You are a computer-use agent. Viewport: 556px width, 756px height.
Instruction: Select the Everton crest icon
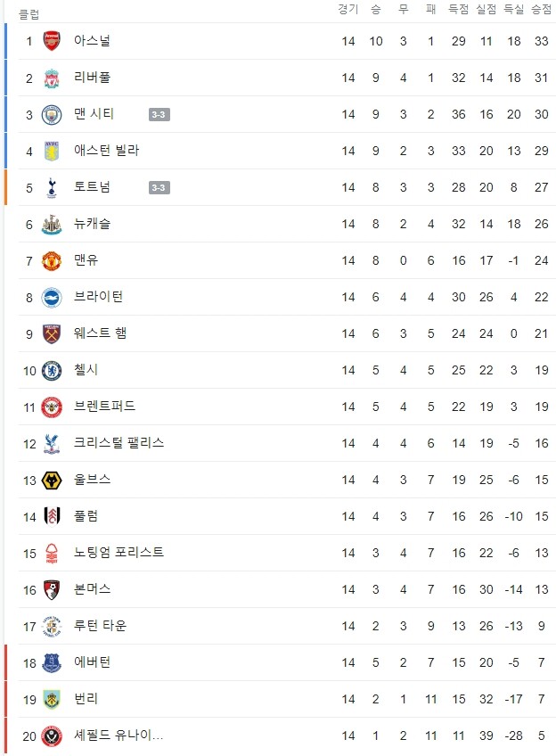[x=52, y=663]
